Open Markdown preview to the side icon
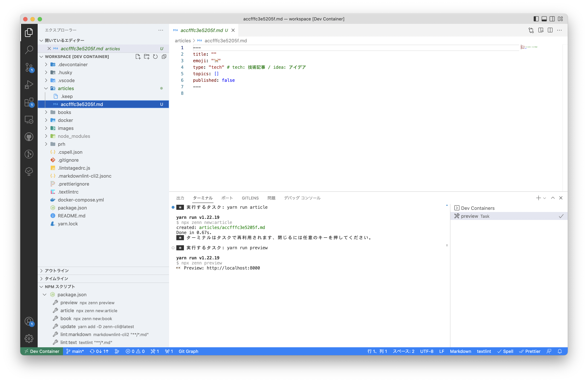The height and width of the screenshot is (382, 588). [541, 30]
